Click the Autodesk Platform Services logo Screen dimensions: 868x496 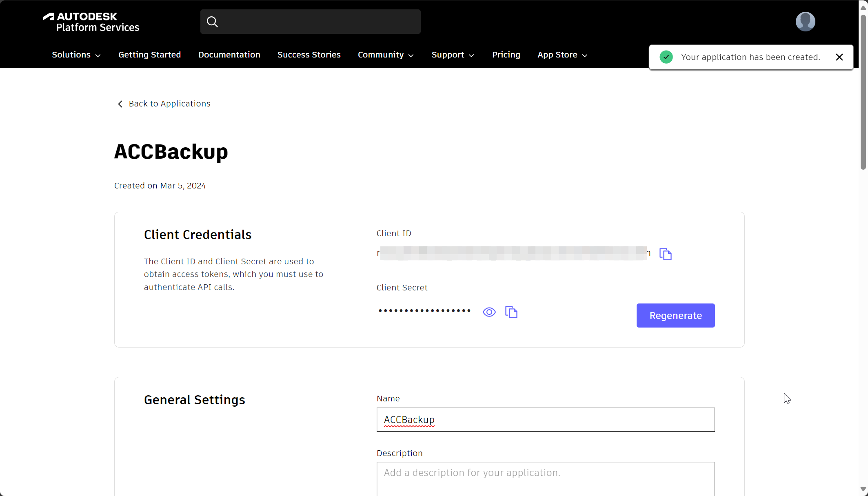pos(91,22)
